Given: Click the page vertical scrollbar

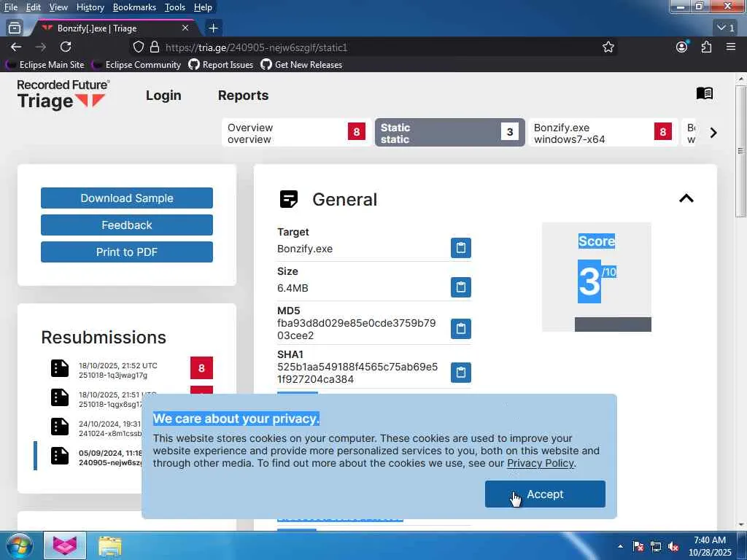Looking at the screenshot, I should (741, 151).
